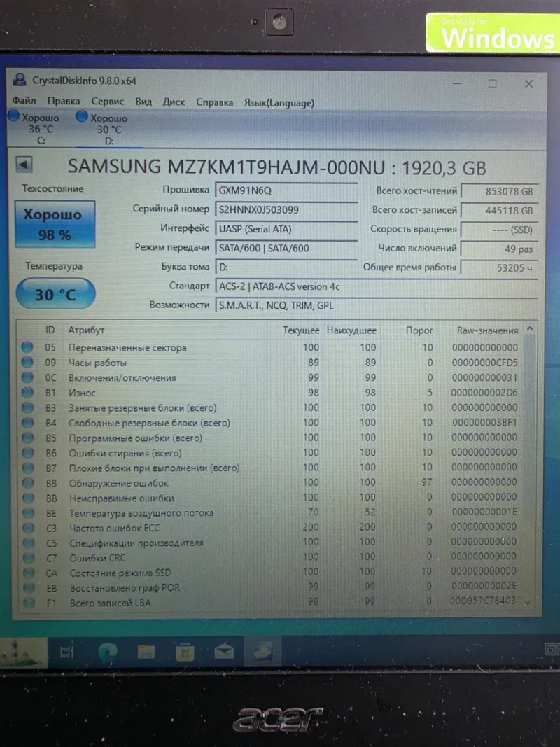Click the power-on hours value 53205 ч
The width and height of the screenshot is (560, 747).
coord(500,267)
